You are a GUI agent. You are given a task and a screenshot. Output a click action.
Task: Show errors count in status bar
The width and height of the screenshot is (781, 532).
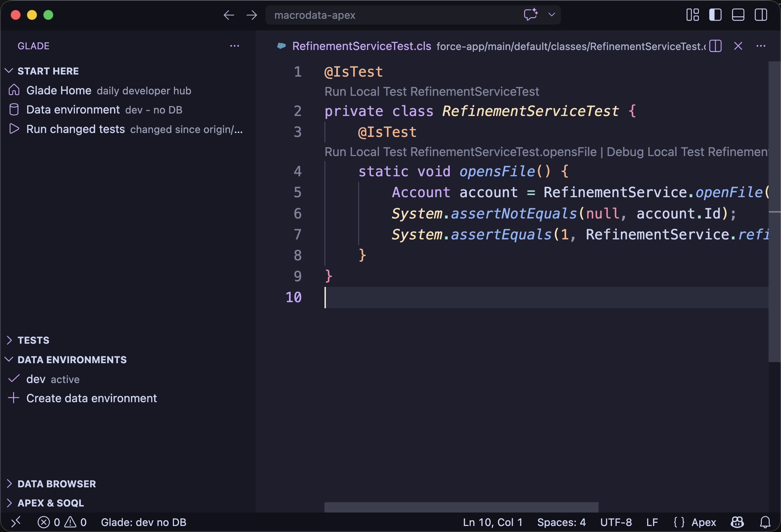(49, 522)
